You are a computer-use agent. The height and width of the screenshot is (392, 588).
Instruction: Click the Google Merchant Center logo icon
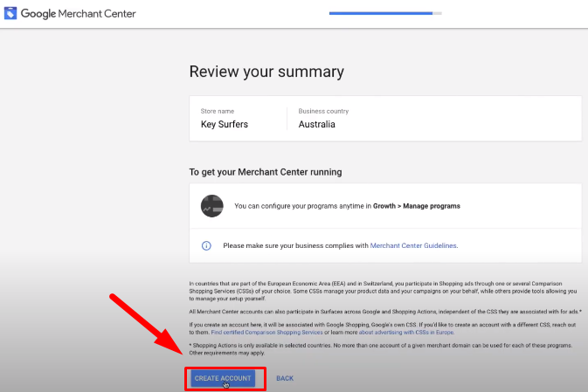(10, 14)
